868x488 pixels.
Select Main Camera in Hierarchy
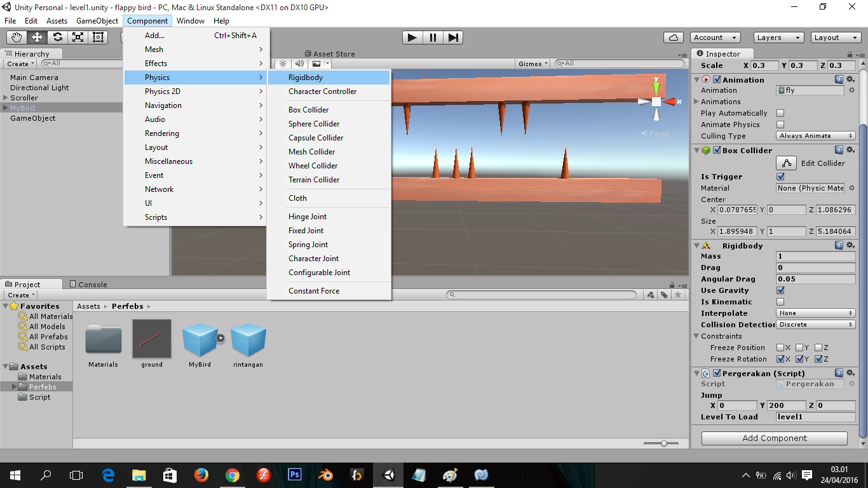pyautogui.click(x=34, y=78)
